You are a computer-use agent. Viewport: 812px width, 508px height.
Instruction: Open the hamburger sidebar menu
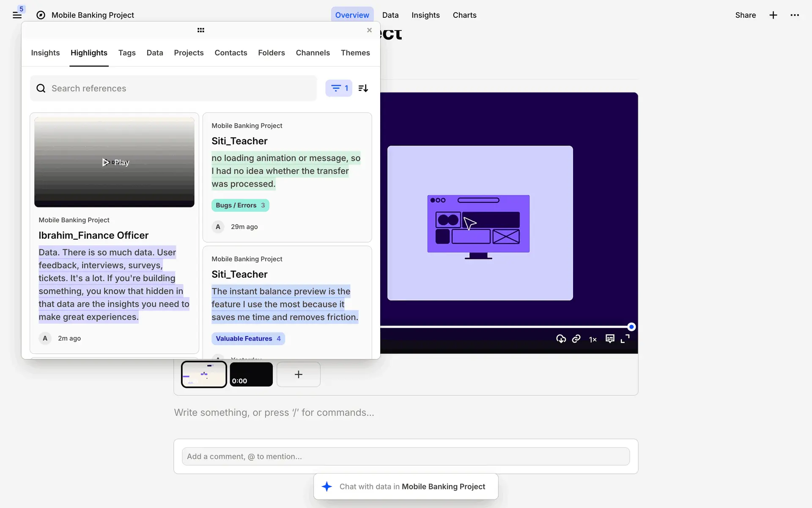[17, 15]
